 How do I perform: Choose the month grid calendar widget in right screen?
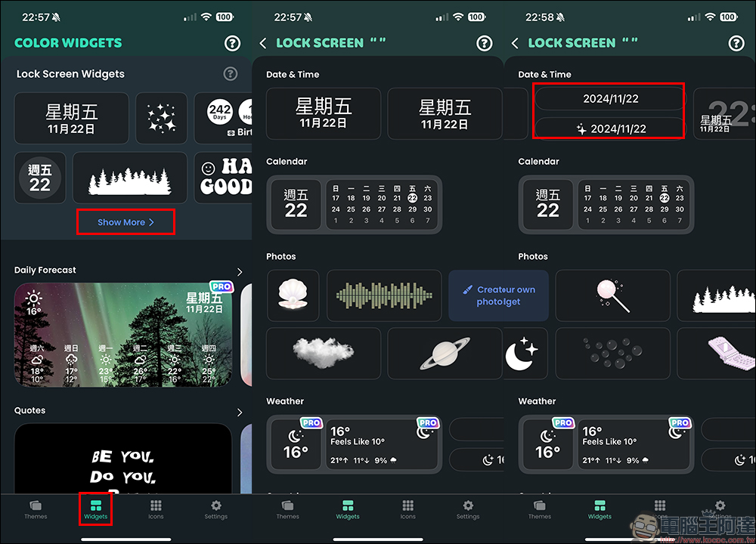(x=634, y=204)
